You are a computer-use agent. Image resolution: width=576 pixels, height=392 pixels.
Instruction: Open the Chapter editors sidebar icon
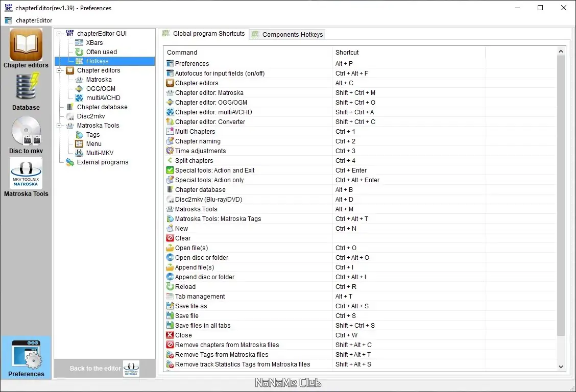click(x=26, y=45)
